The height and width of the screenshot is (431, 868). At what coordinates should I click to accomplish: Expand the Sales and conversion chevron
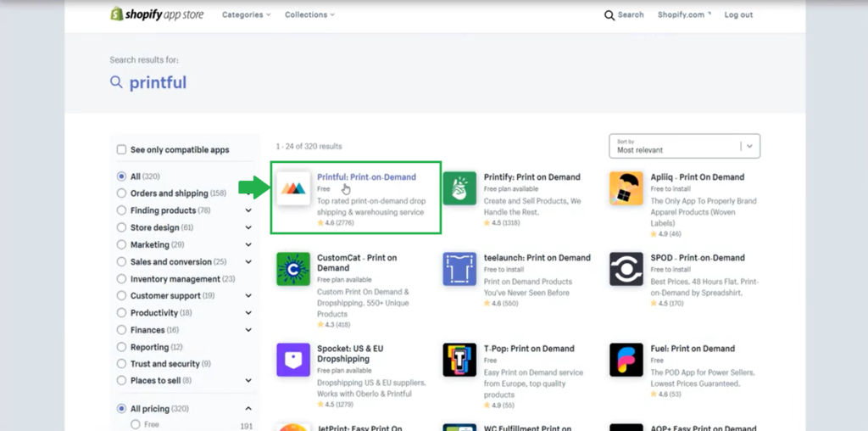point(248,261)
